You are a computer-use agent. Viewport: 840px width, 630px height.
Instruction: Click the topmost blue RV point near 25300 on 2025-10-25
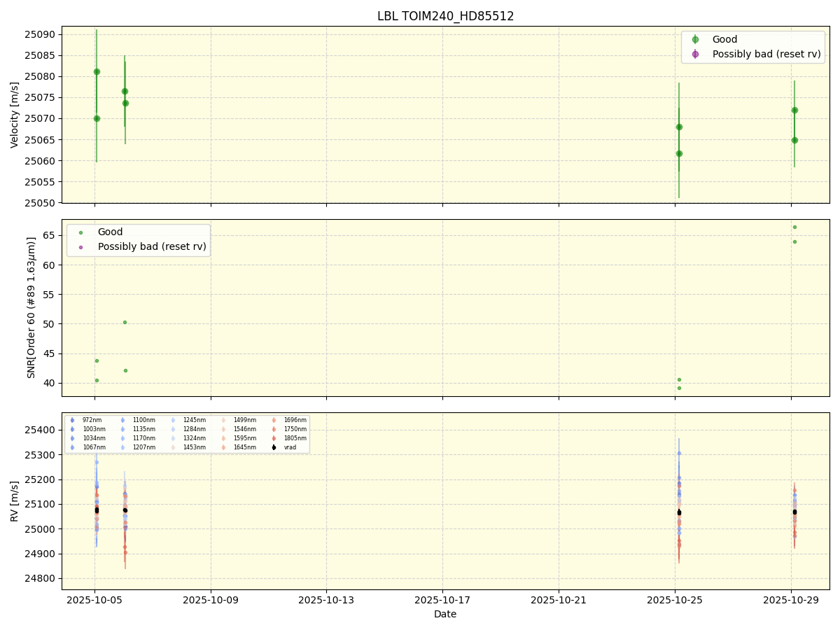pyautogui.click(x=679, y=453)
